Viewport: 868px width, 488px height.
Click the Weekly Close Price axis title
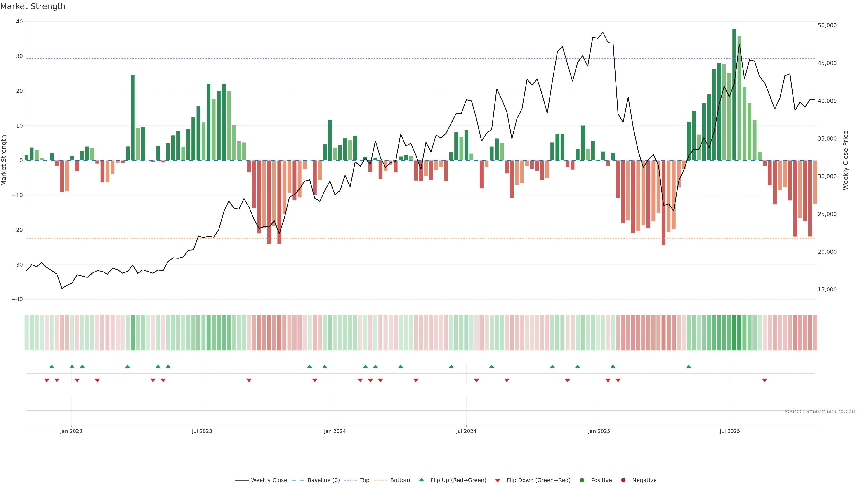point(845,160)
